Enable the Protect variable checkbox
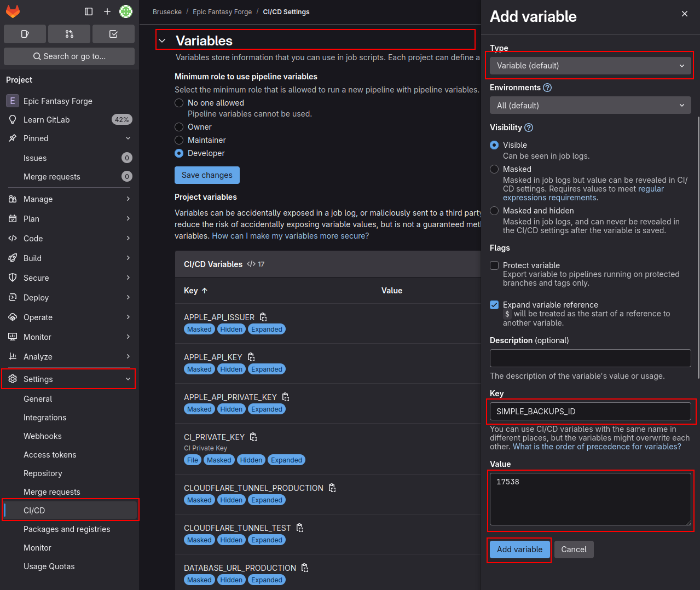This screenshot has height=590, width=700. click(x=494, y=265)
